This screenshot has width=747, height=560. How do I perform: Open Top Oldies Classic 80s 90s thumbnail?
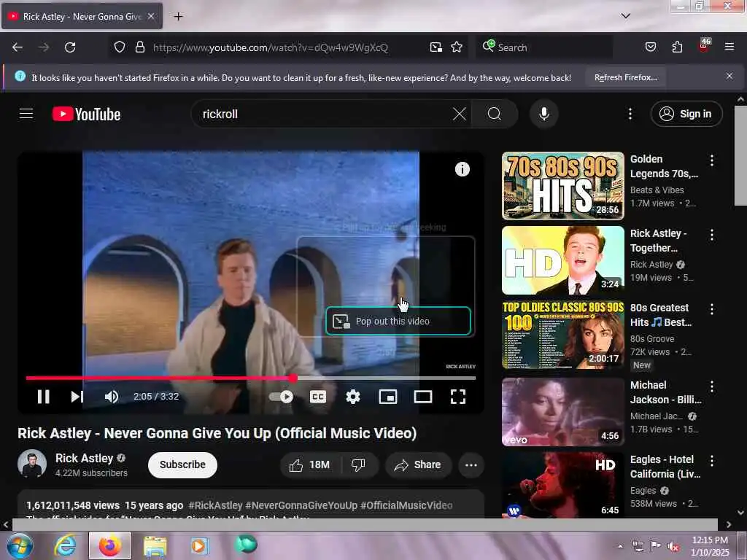click(x=562, y=335)
